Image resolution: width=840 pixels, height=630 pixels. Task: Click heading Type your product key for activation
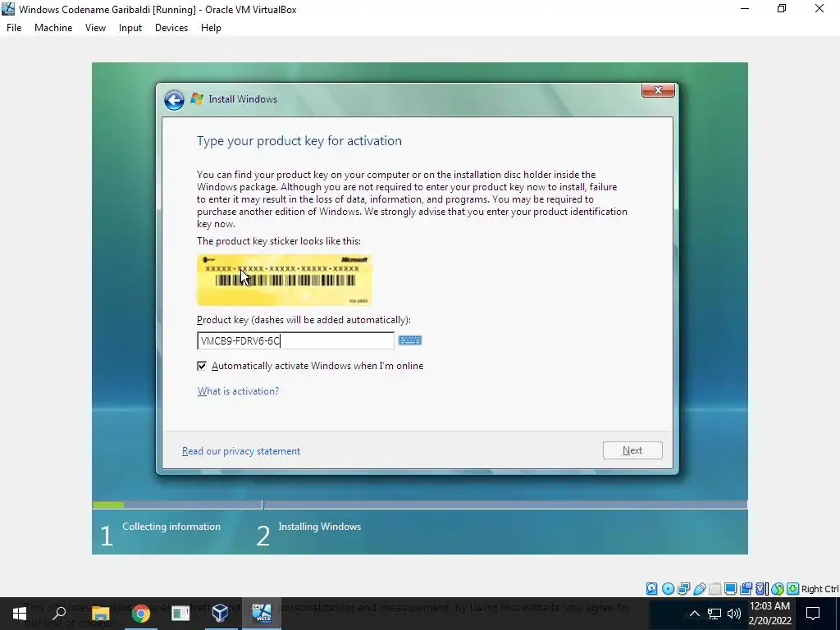[x=299, y=141]
